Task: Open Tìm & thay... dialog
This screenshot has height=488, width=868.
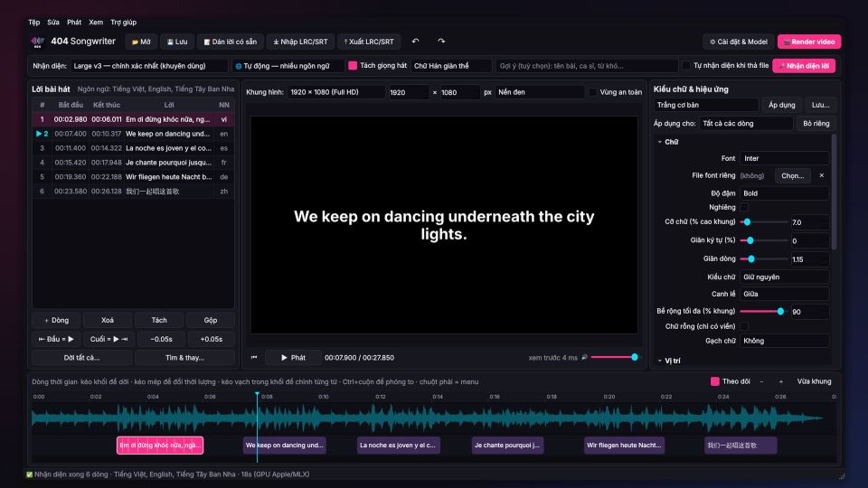Action: [x=184, y=358]
